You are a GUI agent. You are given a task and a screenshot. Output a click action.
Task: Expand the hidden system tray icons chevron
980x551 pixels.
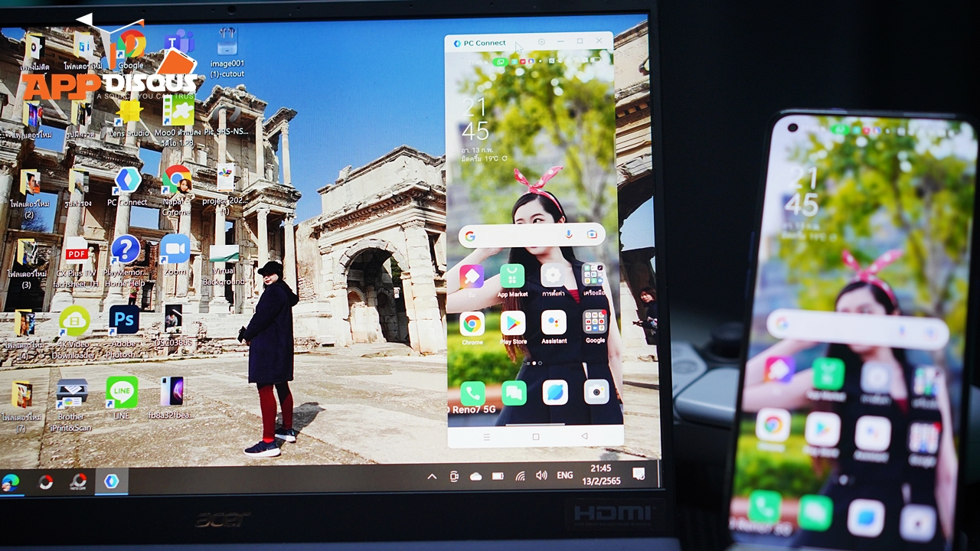pyautogui.click(x=432, y=477)
